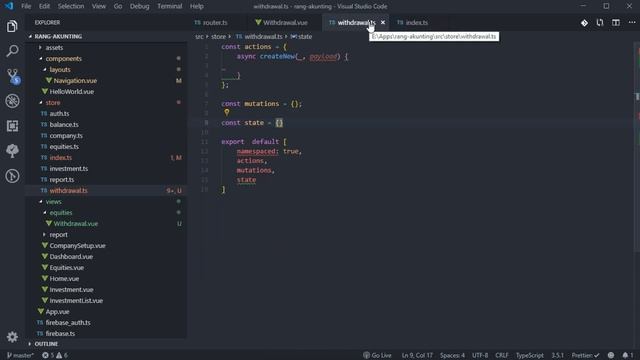Open the File menu
640x360 pixels.
point(26,6)
